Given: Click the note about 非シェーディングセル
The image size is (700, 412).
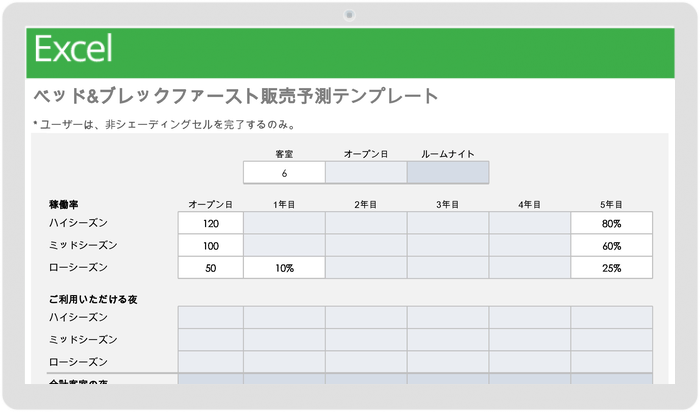Looking at the screenshot, I should [x=166, y=125].
